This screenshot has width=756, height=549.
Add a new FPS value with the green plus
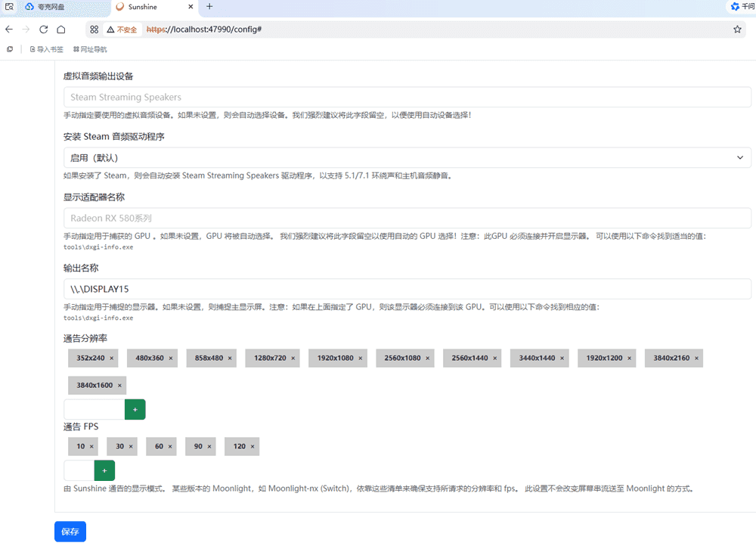pos(104,470)
